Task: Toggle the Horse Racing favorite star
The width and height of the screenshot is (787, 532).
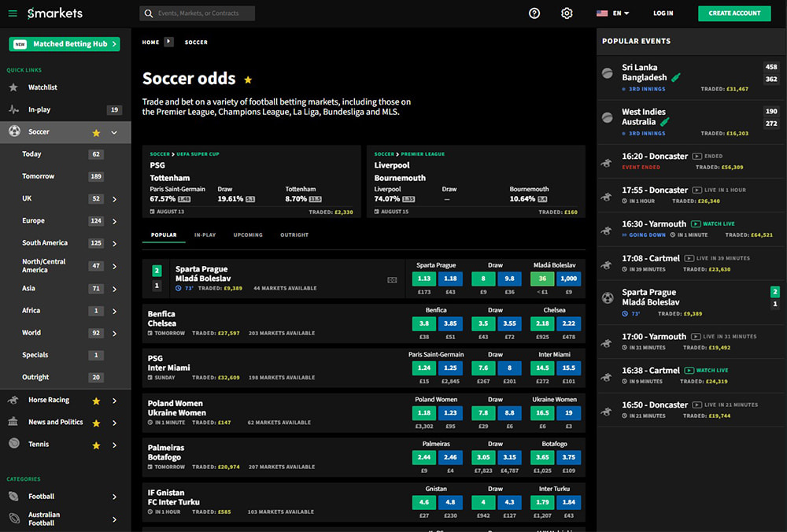Action: [96, 401]
